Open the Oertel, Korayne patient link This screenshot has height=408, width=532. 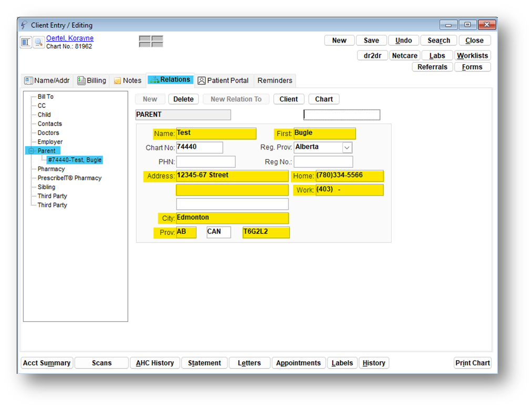click(70, 38)
